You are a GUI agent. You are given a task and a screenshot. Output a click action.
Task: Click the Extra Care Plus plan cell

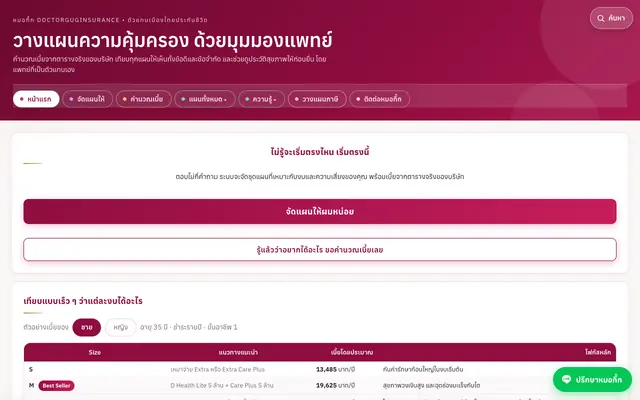coord(218,369)
